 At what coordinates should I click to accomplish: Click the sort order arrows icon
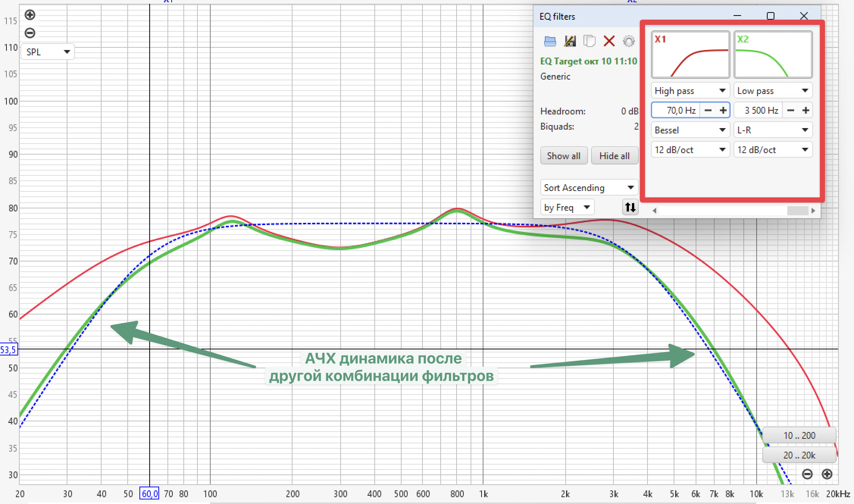click(630, 207)
